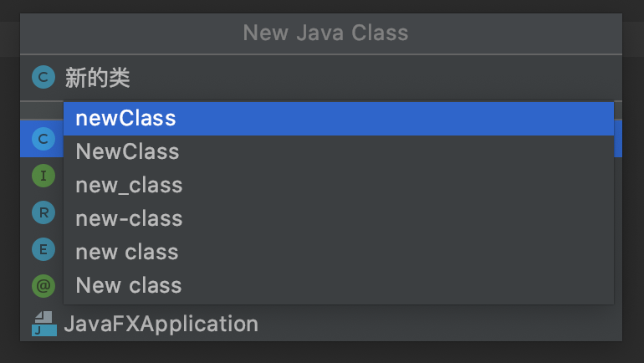Image resolution: width=644 pixels, height=363 pixels.
Task: Choose the Enum type icon
Action: click(x=43, y=249)
